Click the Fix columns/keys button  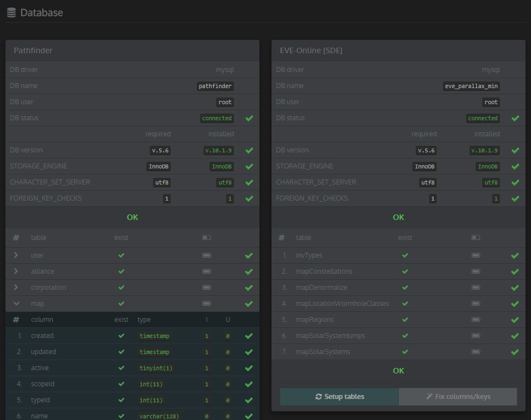[458, 397]
